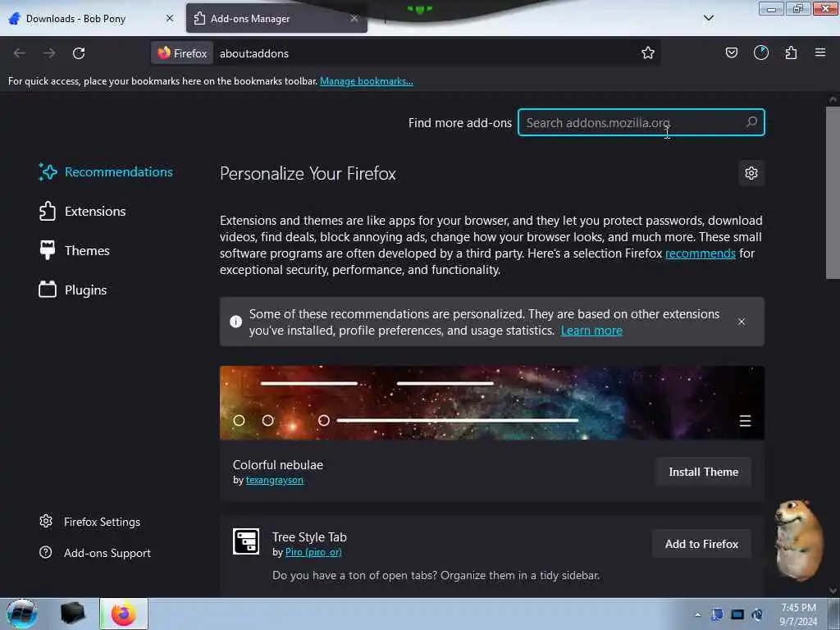Viewport: 840px width, 630px height.
Task: Click the Personalize Your Firefox heading
Action: (x=308, y=174)
